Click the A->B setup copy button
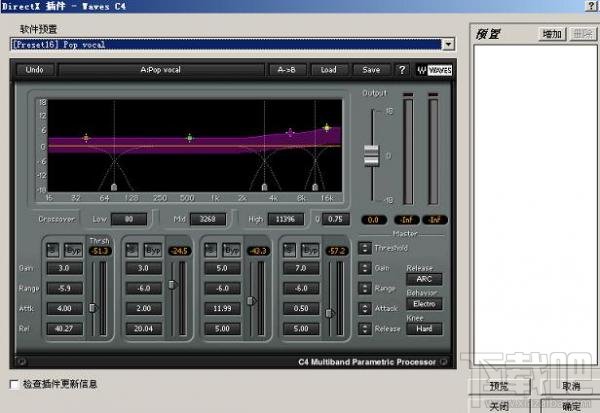 [284, 70]
